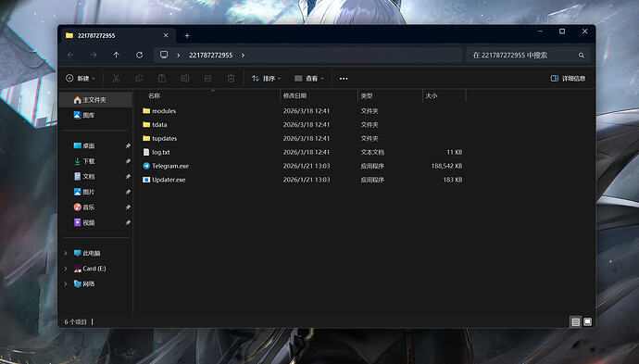639x364 pixels.
Task: Click the search magnifier icon
Action: 582,56
